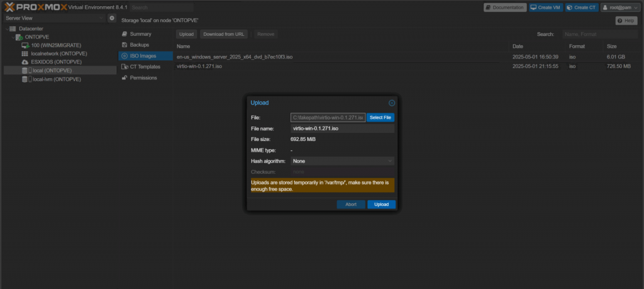The height and width of the screenshot is (289, 644).
Task: Click the 726.50 MB size cell
Action: coord(619,66)
